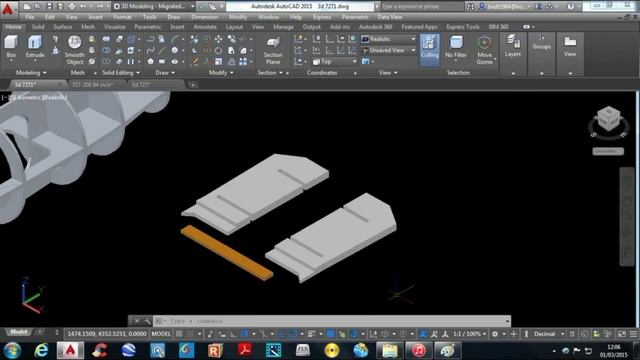The height and width of the screenshot is (360, 640).
Task: Click the signed-in user account name
Action: (506, 7)
